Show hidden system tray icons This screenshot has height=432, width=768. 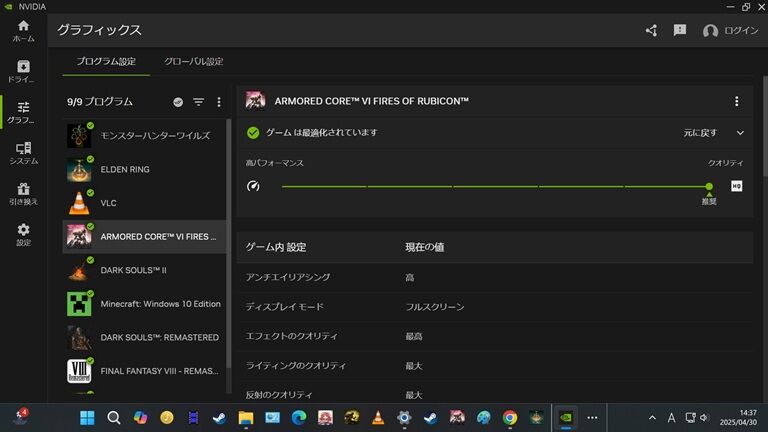(x=652, y=418)
